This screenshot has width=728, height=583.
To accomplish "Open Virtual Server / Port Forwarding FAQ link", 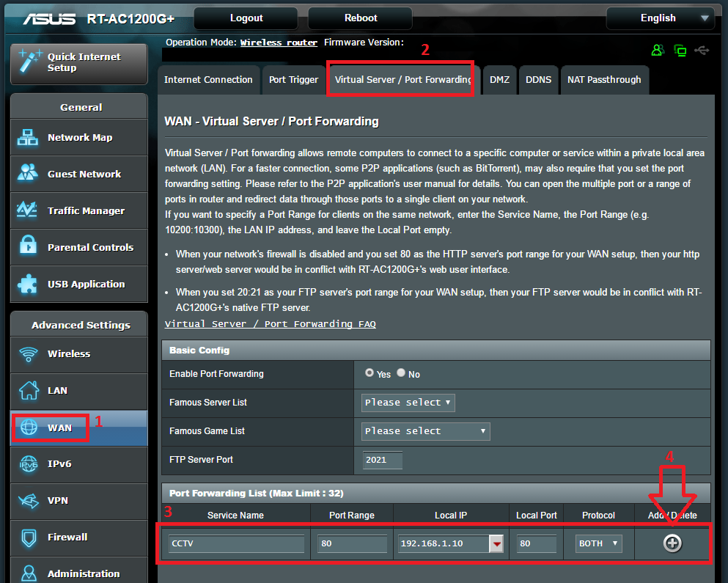I will pos(270,323).
